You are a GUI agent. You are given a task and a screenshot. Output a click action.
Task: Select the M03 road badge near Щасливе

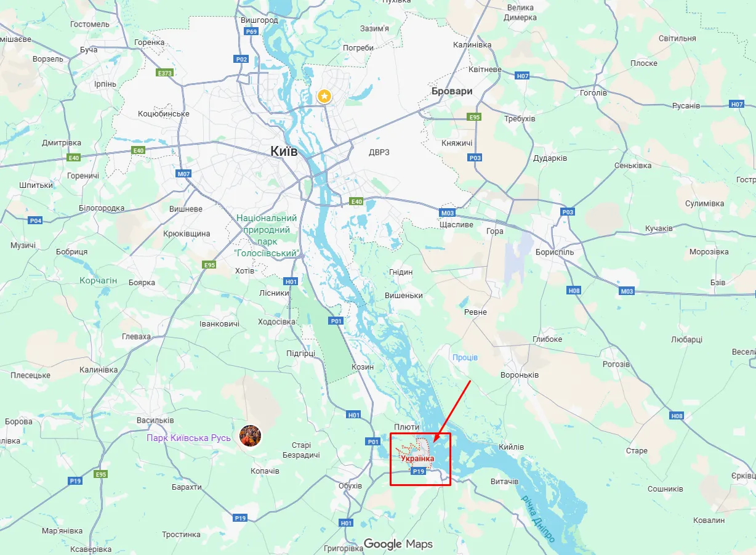tap(448, 213)
